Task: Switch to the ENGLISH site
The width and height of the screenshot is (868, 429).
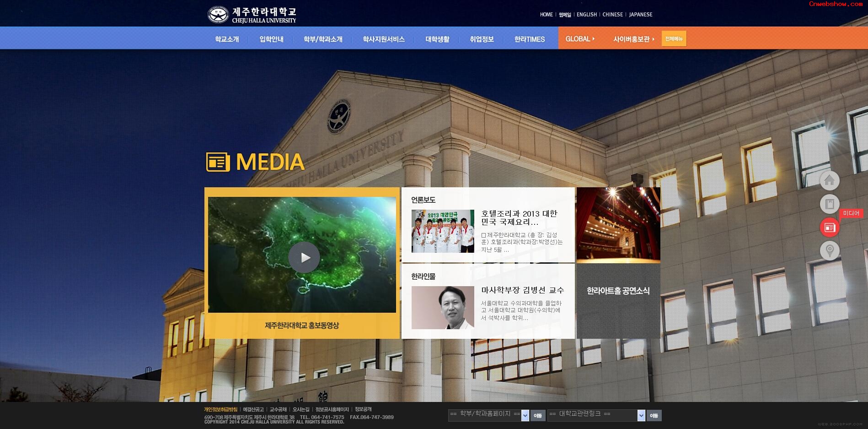Action: click(587, 15)
